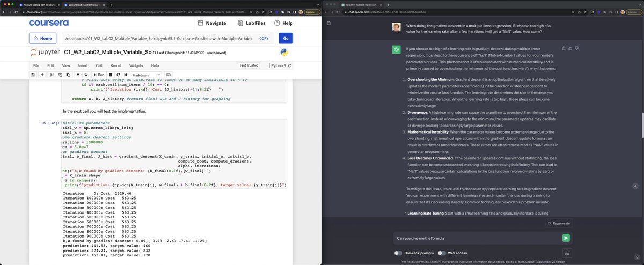The width and height of the screenshot is (644, 265).
Task: Click the Jupyter logo
Action: click(45, 53)
